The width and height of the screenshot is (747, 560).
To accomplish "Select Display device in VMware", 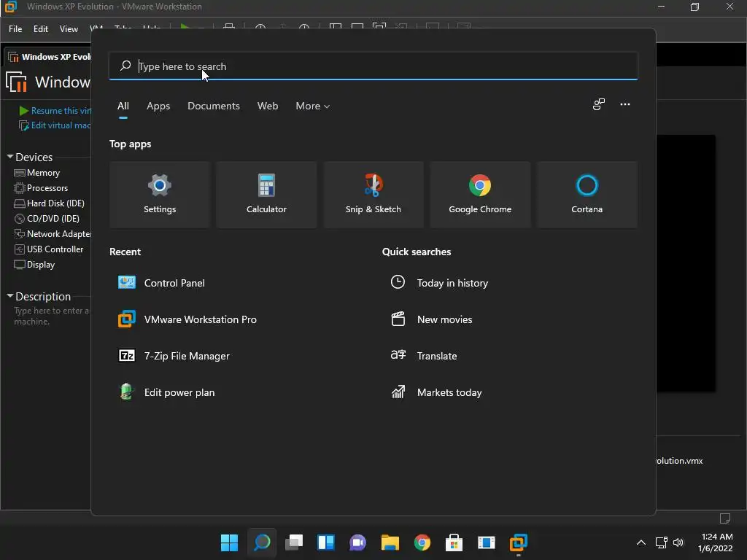I will [x=34, y=264].
